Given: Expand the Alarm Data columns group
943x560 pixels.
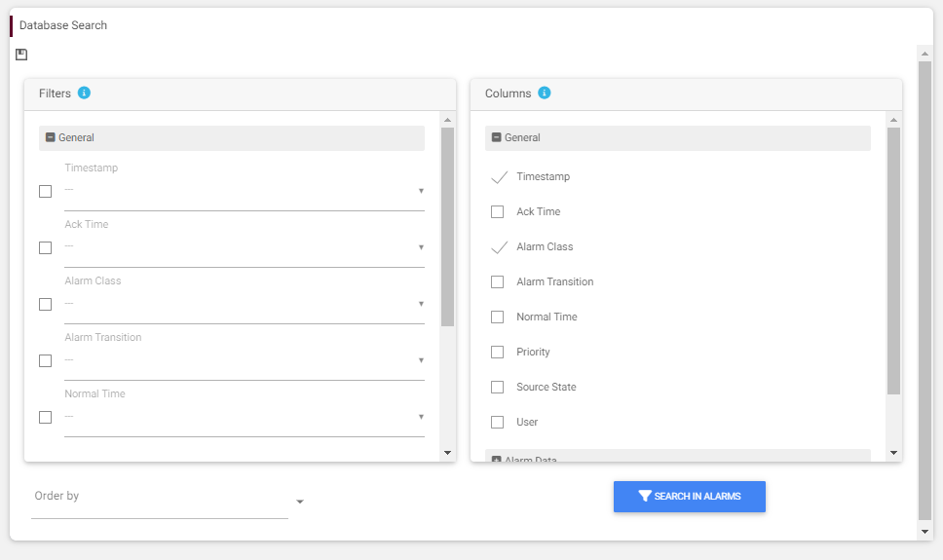Looking at the screenshot, I should pyautogui.click(x=497, y=459).
